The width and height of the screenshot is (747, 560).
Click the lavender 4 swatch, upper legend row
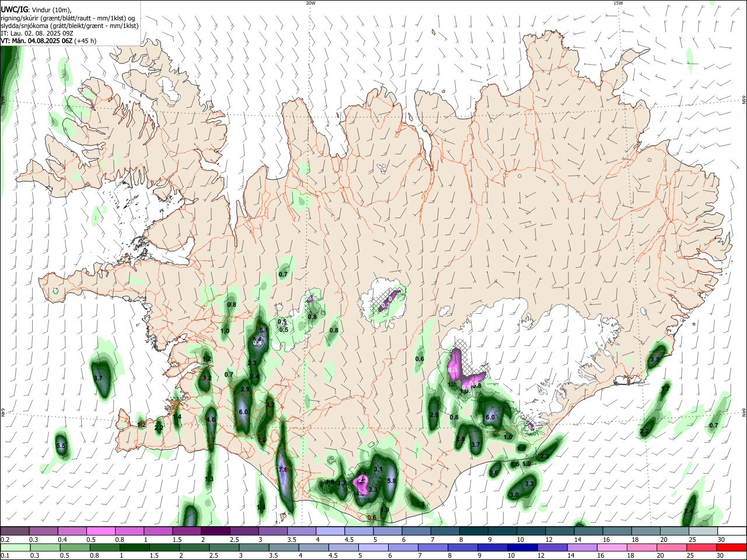[330, 531]
